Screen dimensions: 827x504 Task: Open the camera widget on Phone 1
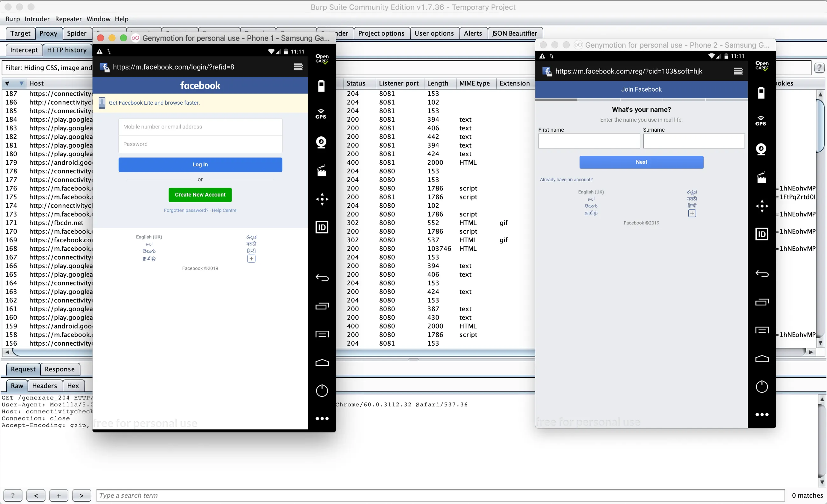(x=322, y=142)
